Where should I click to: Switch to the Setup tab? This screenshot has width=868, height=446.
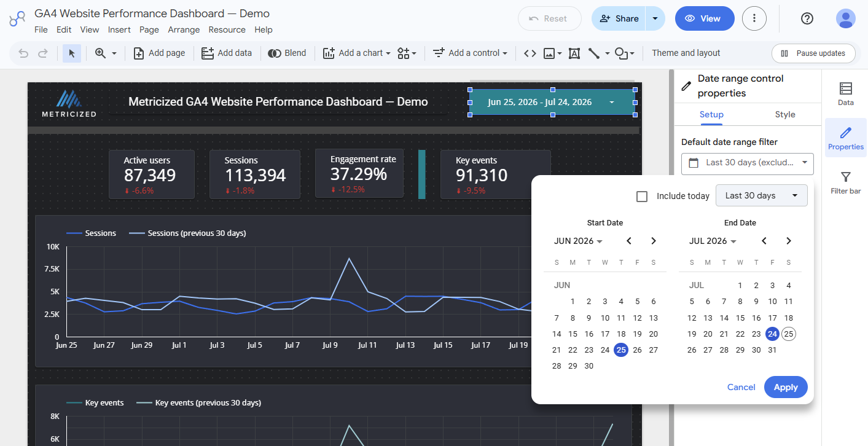click(711, 114)
